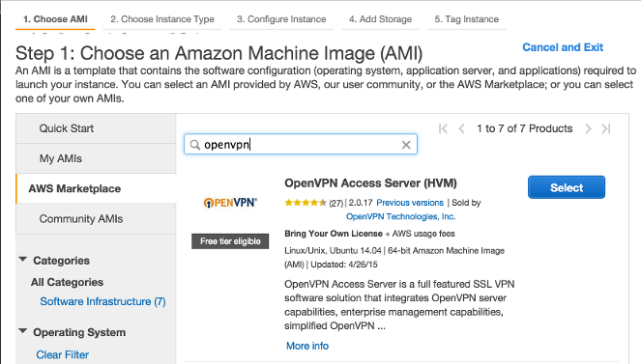Click the Bring Your Own License text
Image resolution: width=641 pixels, height=364 pixels.
click(x=334, y=234)
